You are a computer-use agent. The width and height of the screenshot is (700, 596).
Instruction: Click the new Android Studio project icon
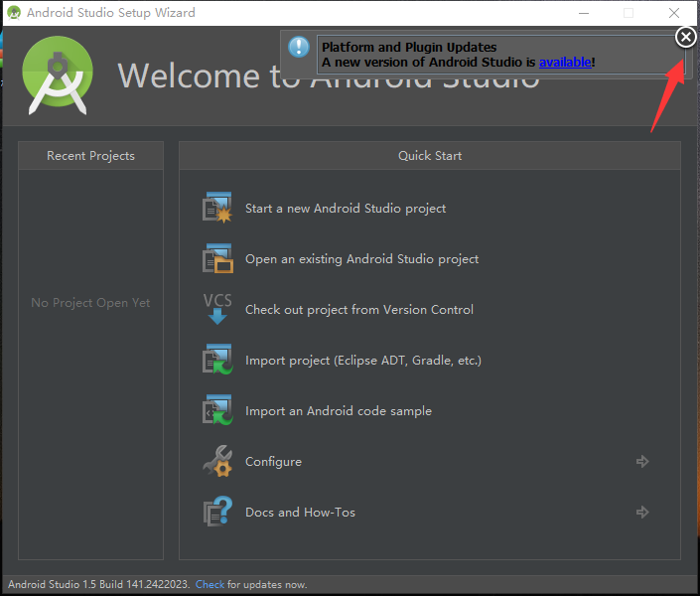coord(217,208)
